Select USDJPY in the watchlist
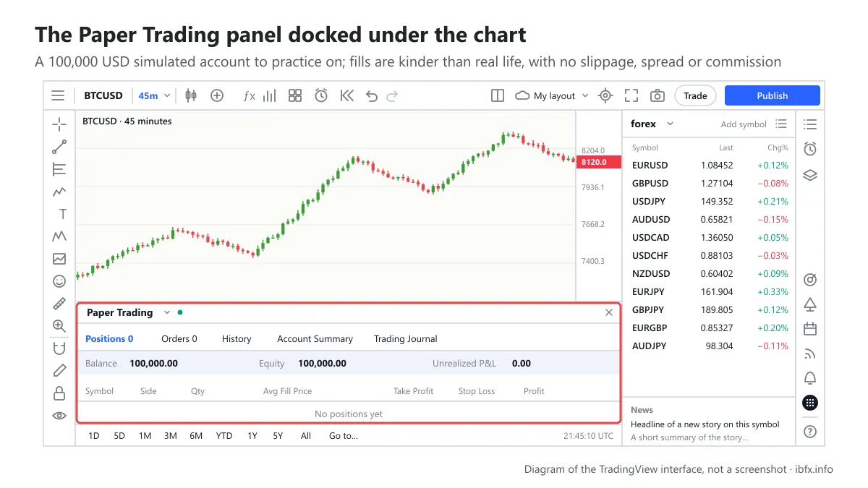This screenshot has width=868, height=488. (x=709, y=201)
